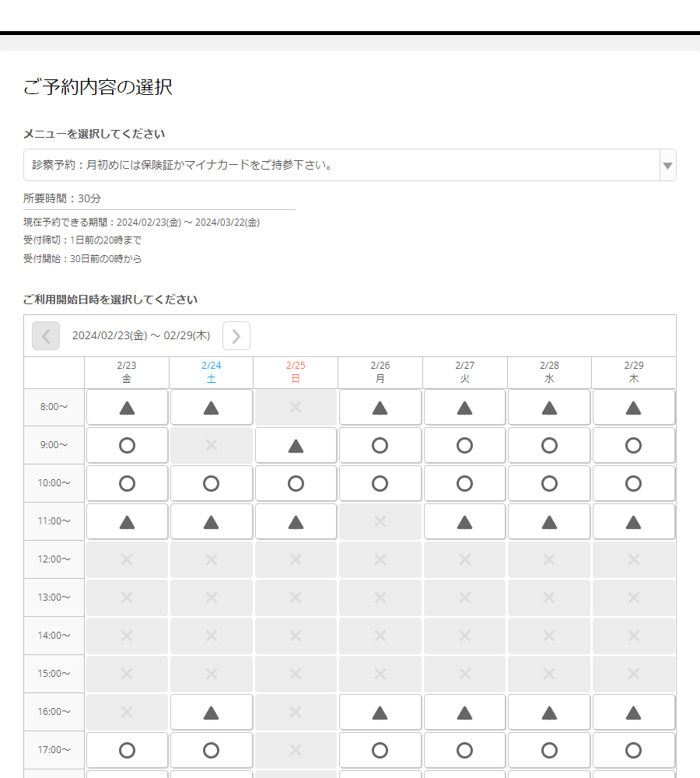Navigate to the next week with right arrow
700x778 pixels.
[x=236, y=335]
